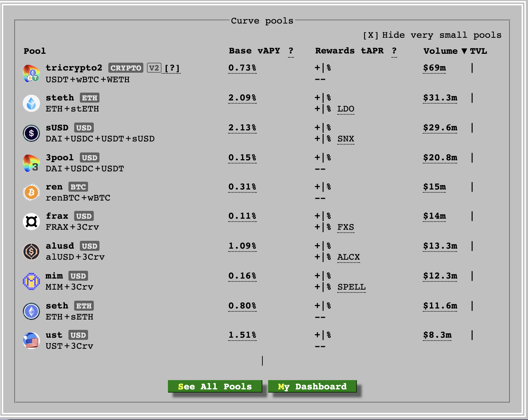Click the 2.09% base vAPY value
528x420 pixels.
[x=242, y=98]
